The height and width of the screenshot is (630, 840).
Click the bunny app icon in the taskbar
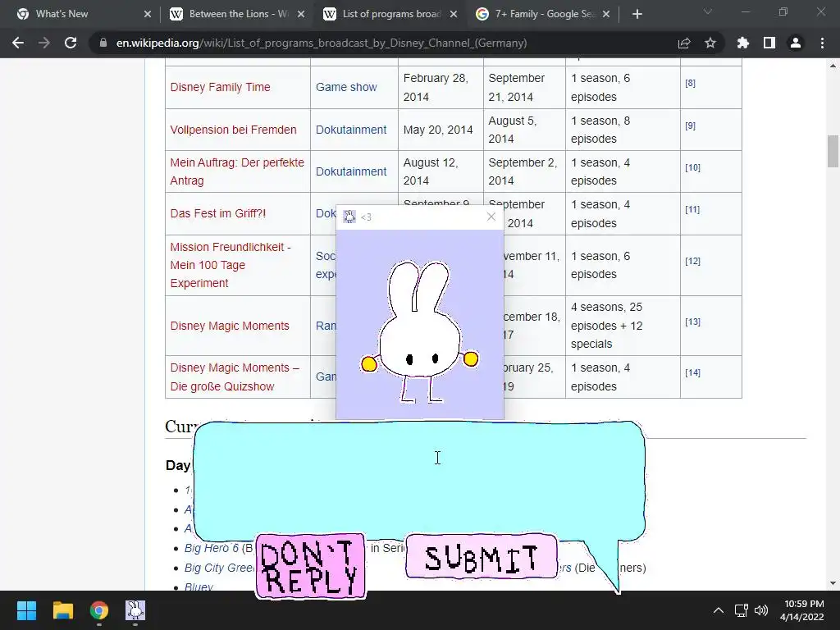click(135, 610)
